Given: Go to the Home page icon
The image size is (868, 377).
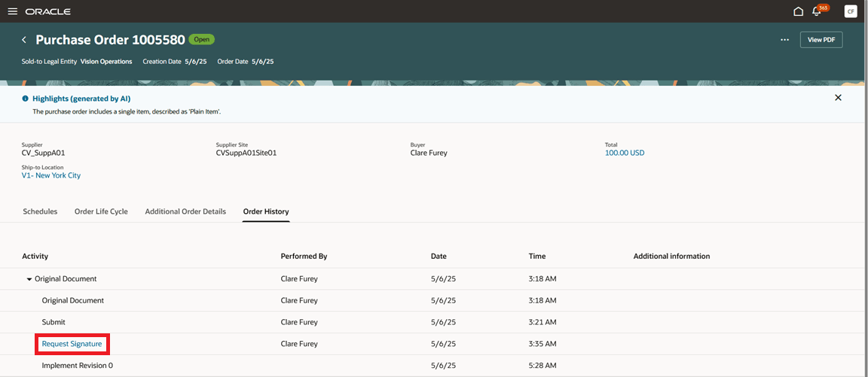Looking at the screenshot, I should 798,11.
